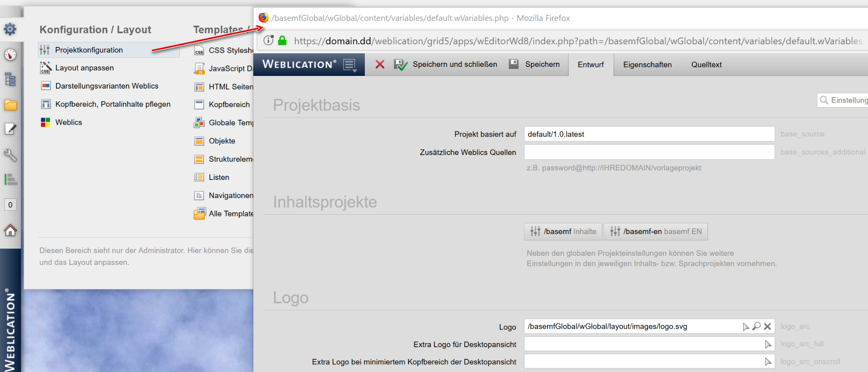Click the green padlock in the address bar
This screenshot has height=372, width=868.
pyautogui.click(x=283, y=41)
